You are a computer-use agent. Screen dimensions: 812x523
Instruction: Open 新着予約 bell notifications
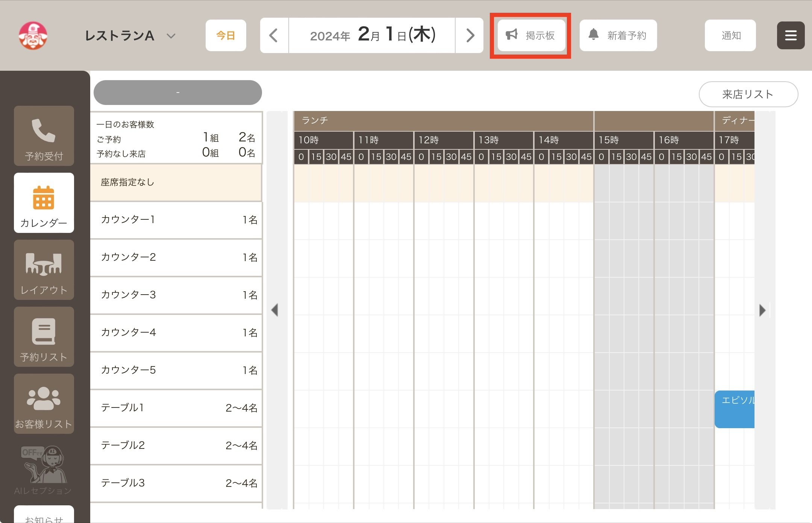pos(618,35)
